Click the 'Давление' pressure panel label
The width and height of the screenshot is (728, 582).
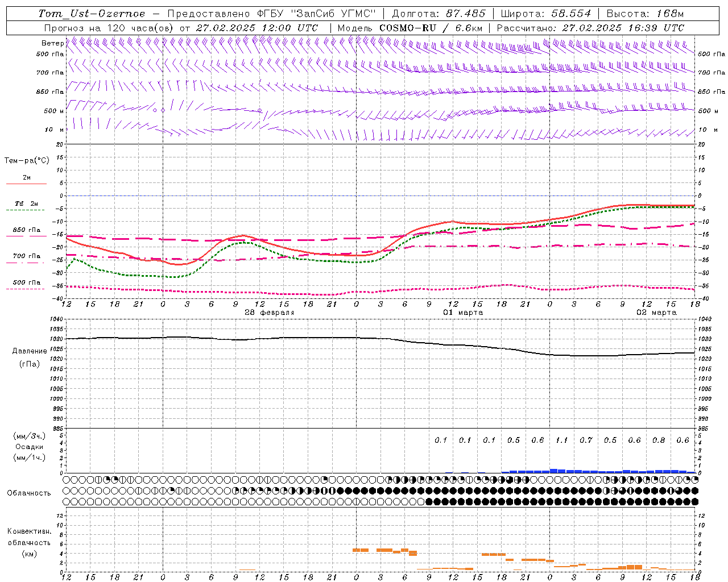(30, 351)
